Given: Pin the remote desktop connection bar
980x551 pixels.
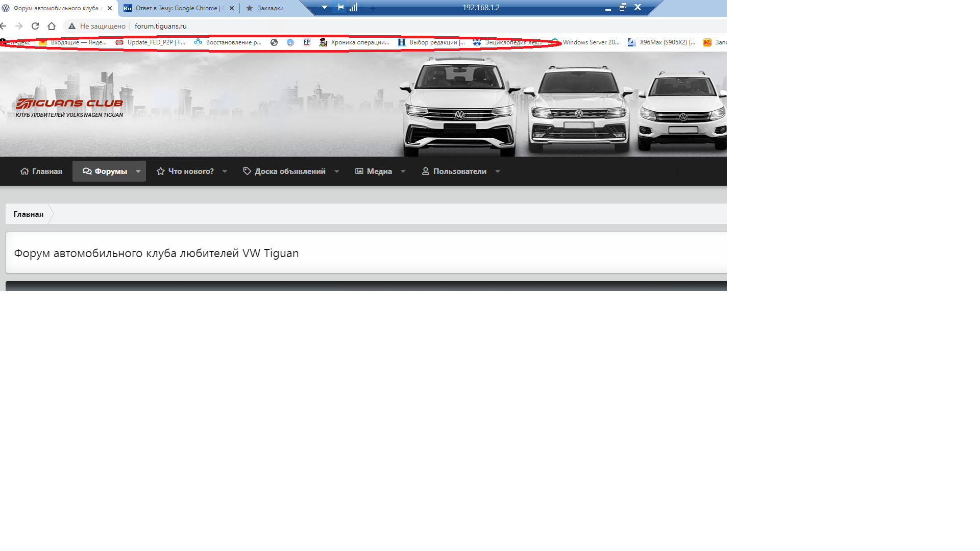Looking at the screenshot, I should 340,7.
